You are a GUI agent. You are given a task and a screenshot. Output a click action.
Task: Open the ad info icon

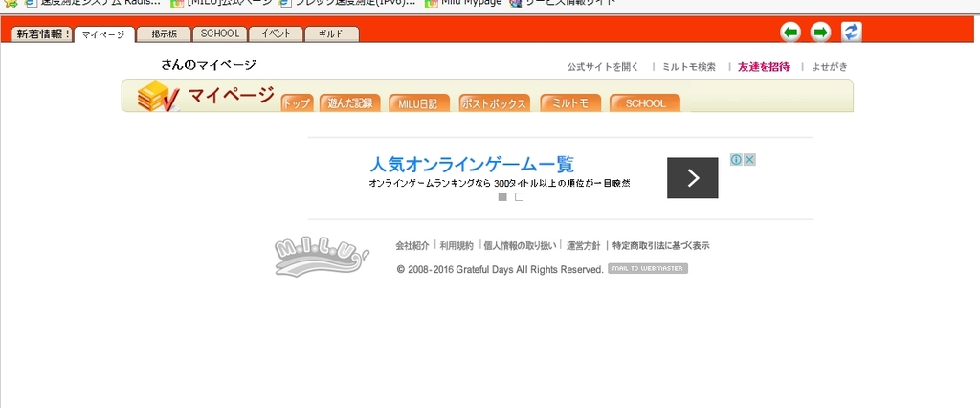point(737,160)
